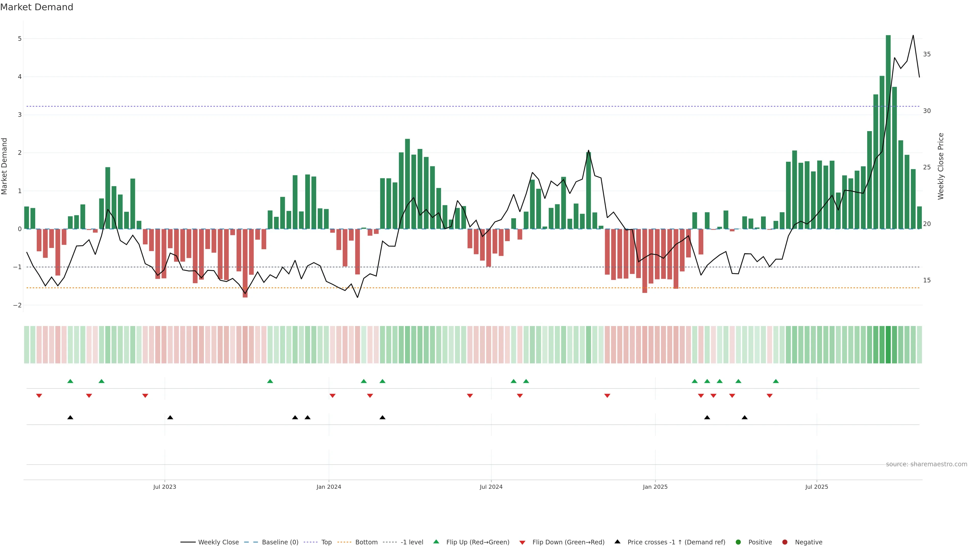Click the green Flip Up triangle legend icon
This screenshot has height=551, width=980.
[436, 542]
